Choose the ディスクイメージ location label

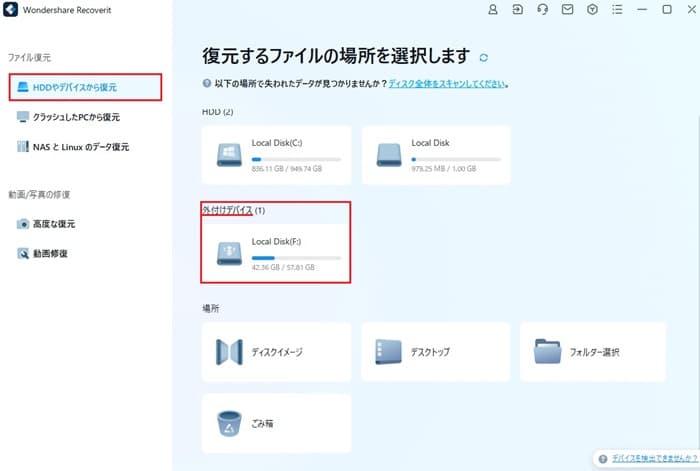tap(277, 352)
